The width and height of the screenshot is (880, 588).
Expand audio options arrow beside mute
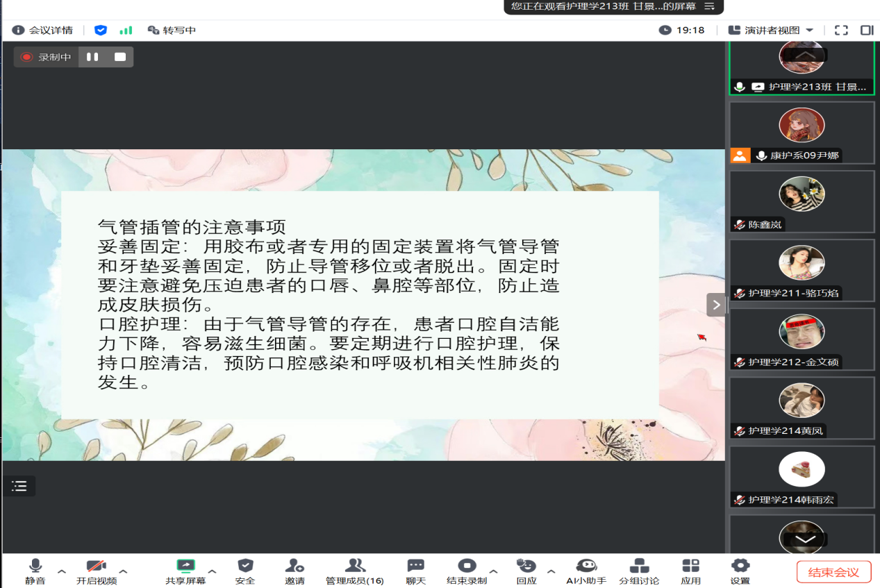62,571
